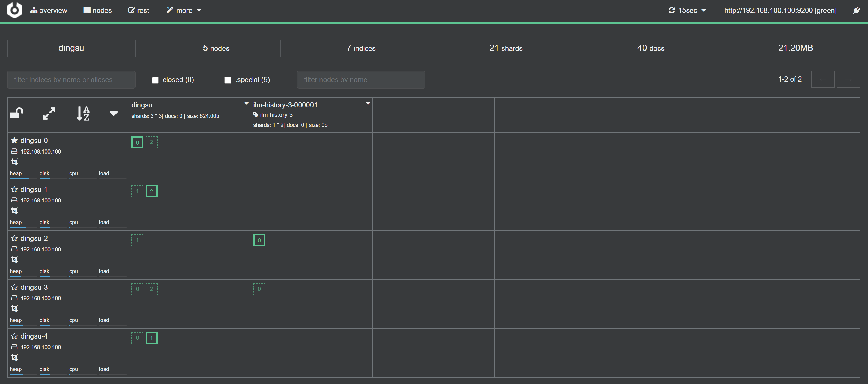Select primary shard 2 on dingsu-1
868x384 pixels.
(x=151, y=192)
